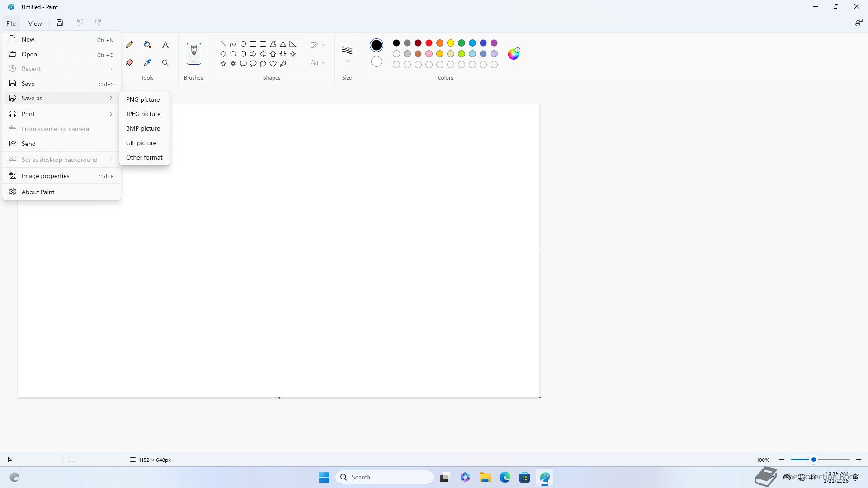Toggle the selection icon in status bar
Screen dimensions: 868x488
coord(71,460)
